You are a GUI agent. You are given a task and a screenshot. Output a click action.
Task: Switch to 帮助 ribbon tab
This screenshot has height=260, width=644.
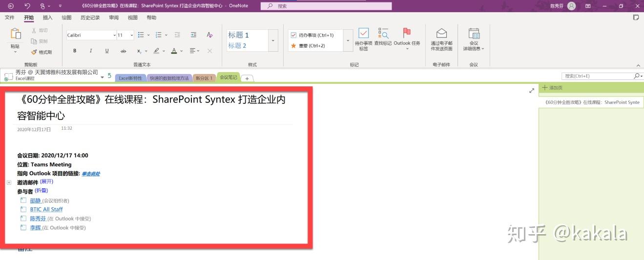click(151, 18)
